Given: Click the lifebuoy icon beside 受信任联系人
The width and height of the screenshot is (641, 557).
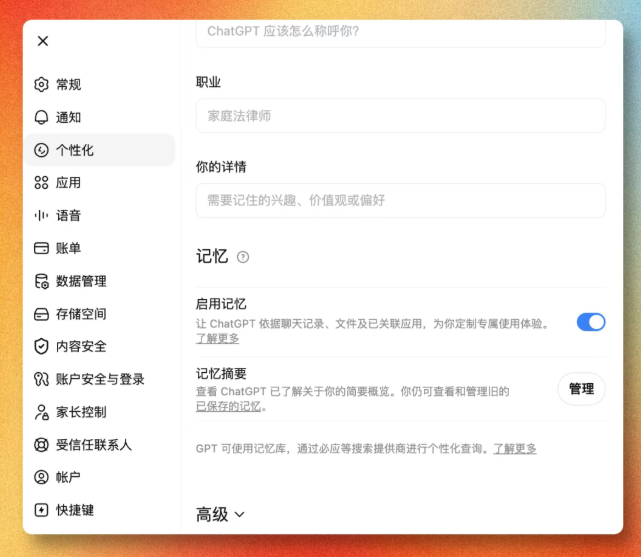Looking at the screenshot, I should [41, 445].
